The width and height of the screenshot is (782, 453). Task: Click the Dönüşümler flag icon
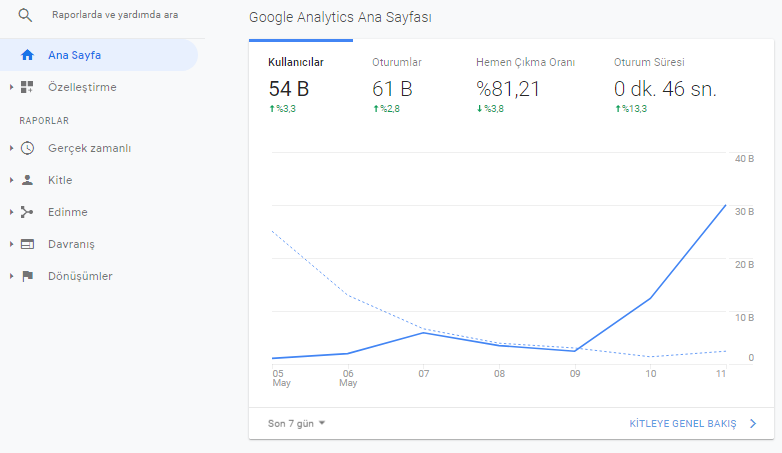pos(27,276)
